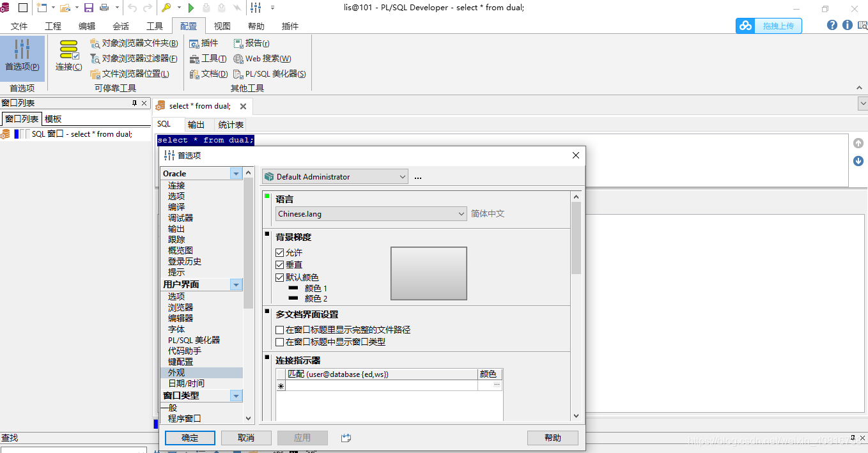
Task: Collapse the 用户界面 section header arrow
Action: pyautogui.click(x=236, y=284)
